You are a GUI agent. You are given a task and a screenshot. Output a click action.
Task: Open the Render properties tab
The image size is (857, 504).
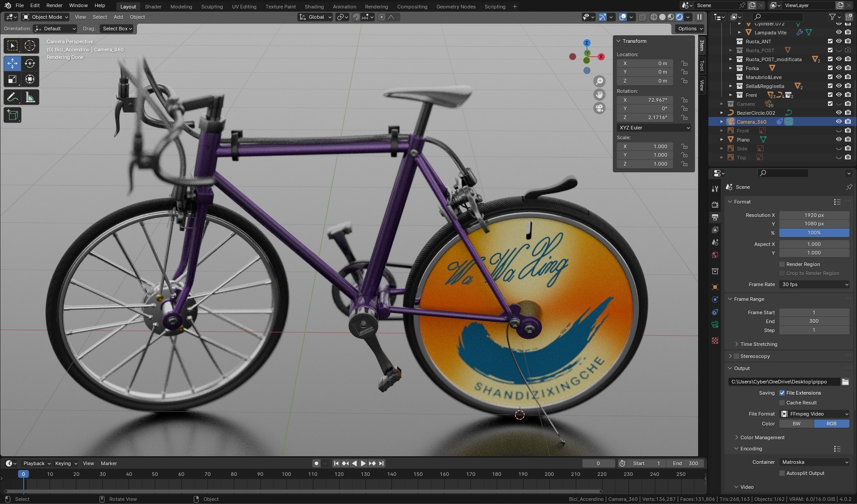[715, 204]
